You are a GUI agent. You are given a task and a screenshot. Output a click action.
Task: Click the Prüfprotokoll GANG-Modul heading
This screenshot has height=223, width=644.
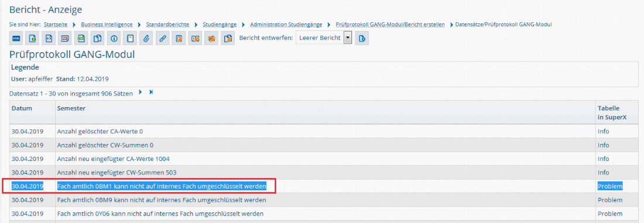[x=72, y=54]
